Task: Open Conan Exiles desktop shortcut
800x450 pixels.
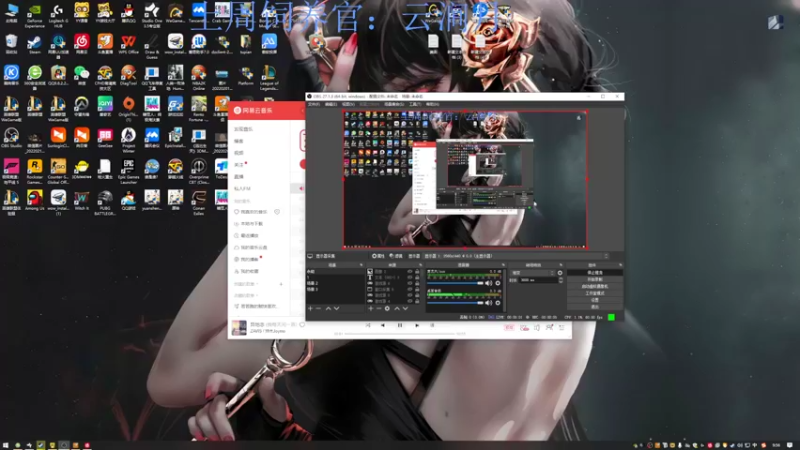Action: (x=199, y=203)
